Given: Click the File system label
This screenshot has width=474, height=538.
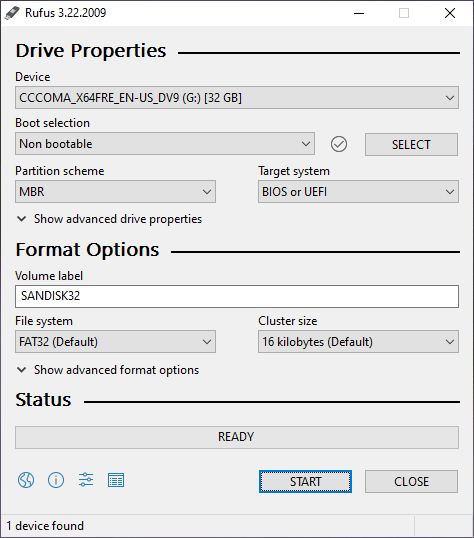Looking at the screenshot, I should (x=44, y=321).
